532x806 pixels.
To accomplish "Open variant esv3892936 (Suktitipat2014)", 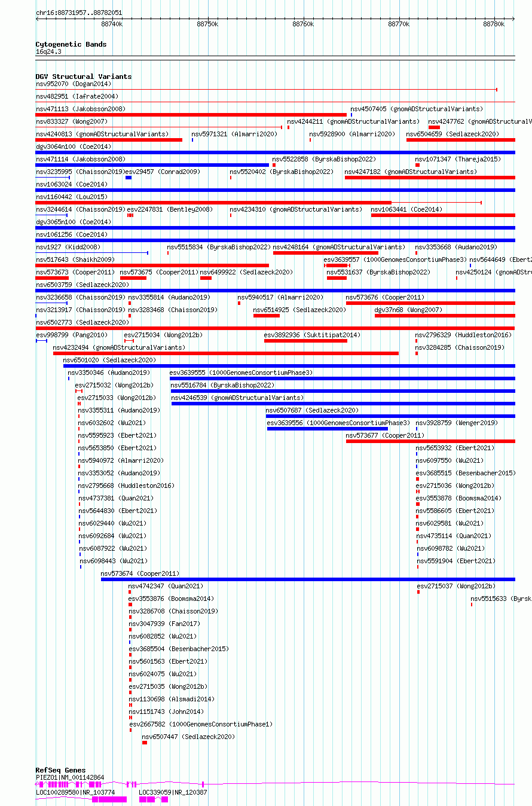I will point(312,335).
